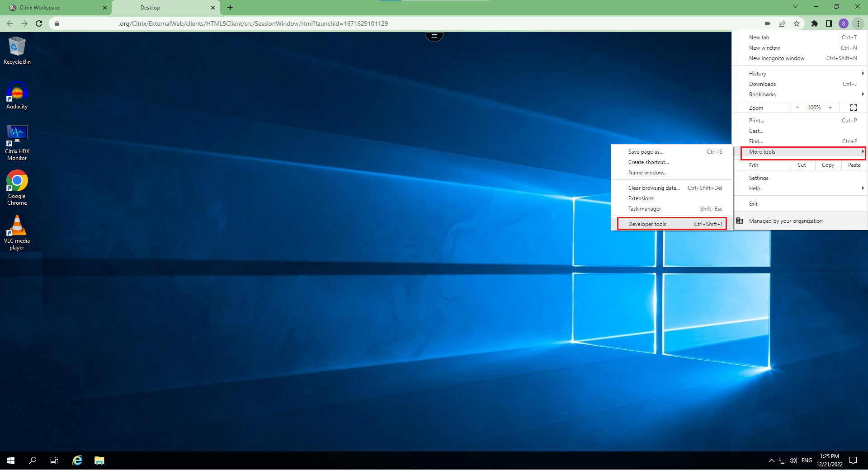The width and height of the screenshot is (868, 470).
Task: Toggle fullscreen mode in Zoom row
Action: (853, 108)
